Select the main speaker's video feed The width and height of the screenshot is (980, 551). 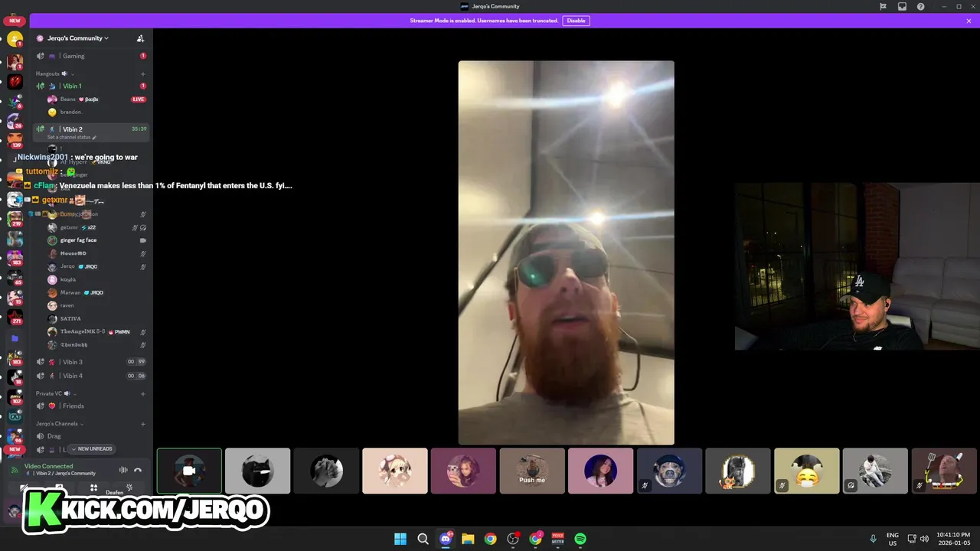pos(567,253)
